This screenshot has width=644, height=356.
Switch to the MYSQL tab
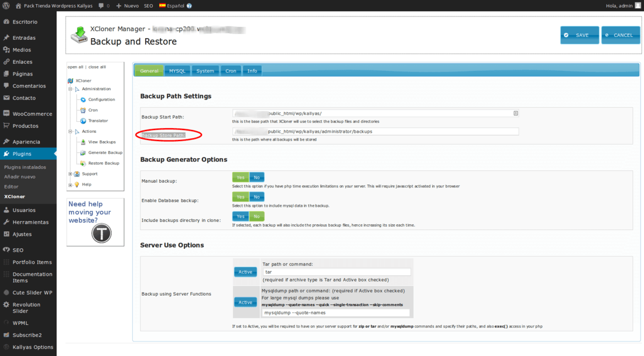(177, 71)
